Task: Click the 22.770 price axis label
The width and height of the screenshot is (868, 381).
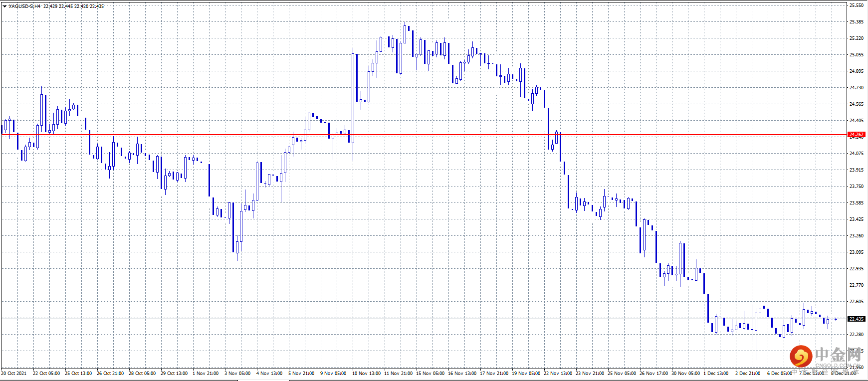Action: pos(857,285)
